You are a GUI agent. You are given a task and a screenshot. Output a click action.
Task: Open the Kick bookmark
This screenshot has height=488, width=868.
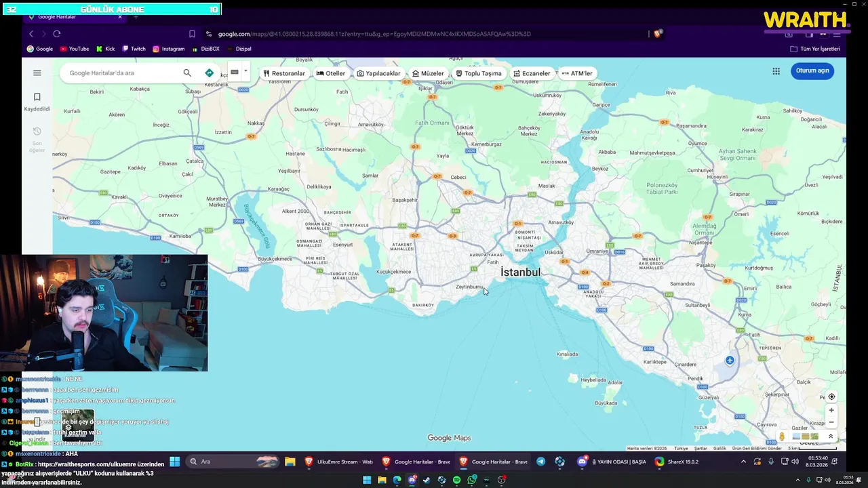(106, 49)
